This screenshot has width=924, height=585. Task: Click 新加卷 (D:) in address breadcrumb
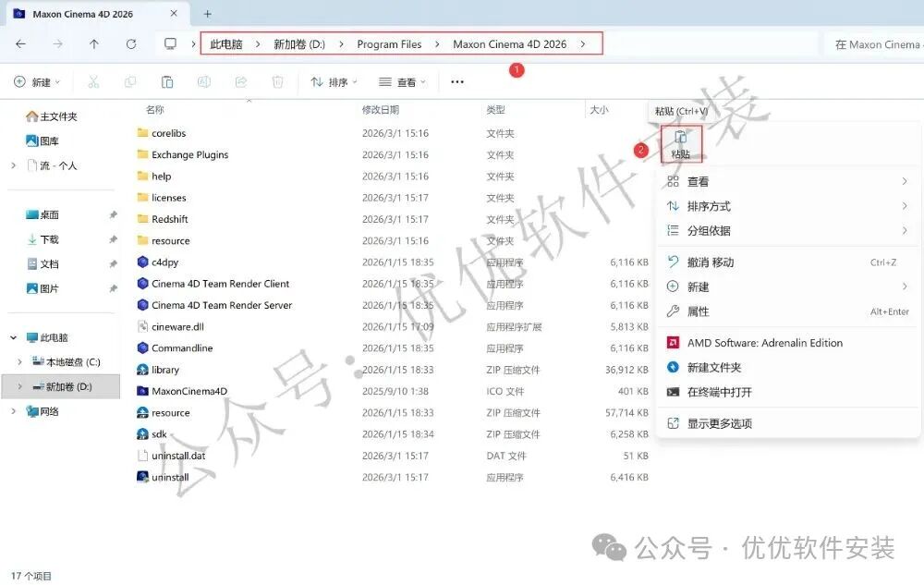tap(299, 44)
